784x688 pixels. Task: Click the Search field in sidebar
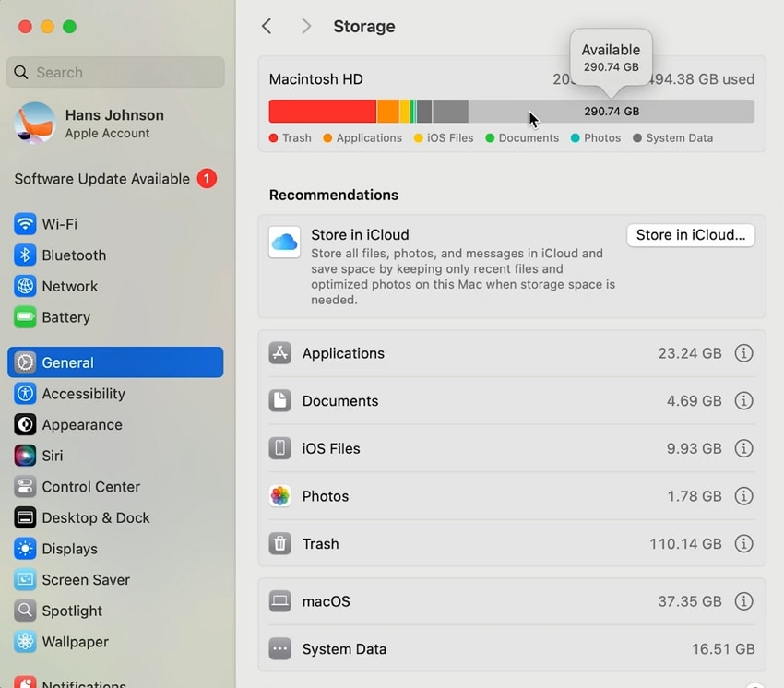115,72
